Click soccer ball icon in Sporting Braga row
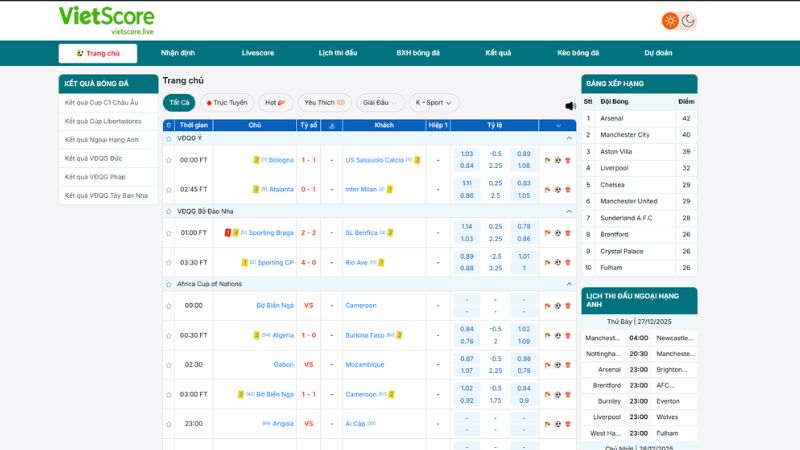The image size is (800, 450). tap(558, 233)
